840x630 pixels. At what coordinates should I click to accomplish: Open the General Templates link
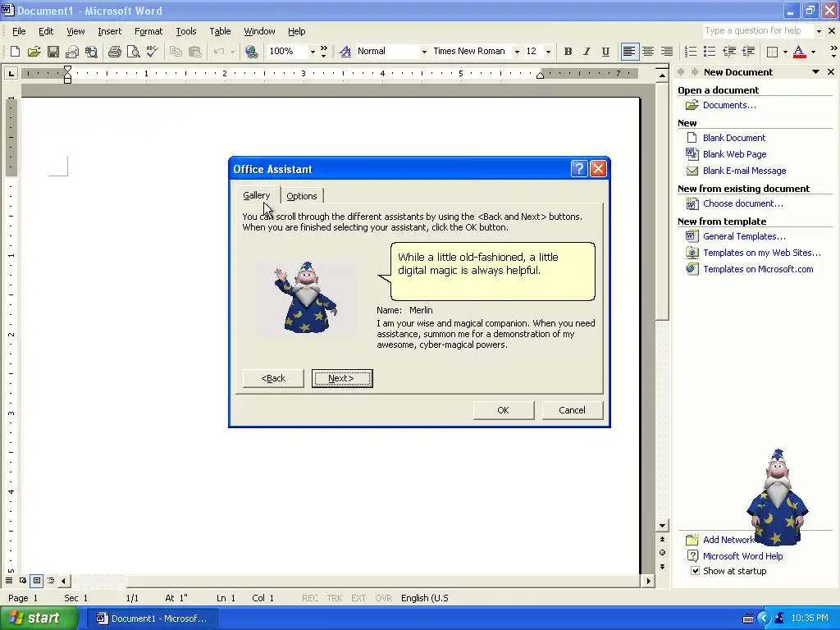point(744,236)
